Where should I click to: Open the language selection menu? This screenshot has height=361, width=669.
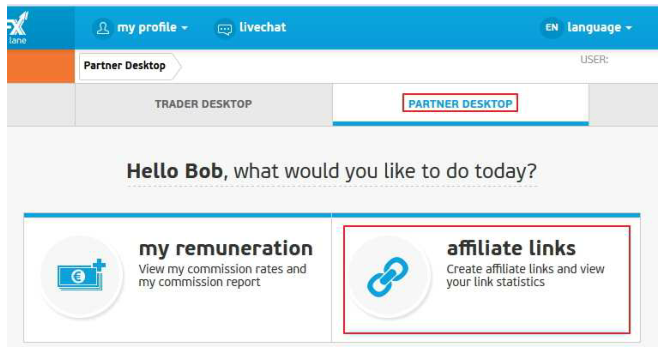pyautogui.click(x=586, y=28)
